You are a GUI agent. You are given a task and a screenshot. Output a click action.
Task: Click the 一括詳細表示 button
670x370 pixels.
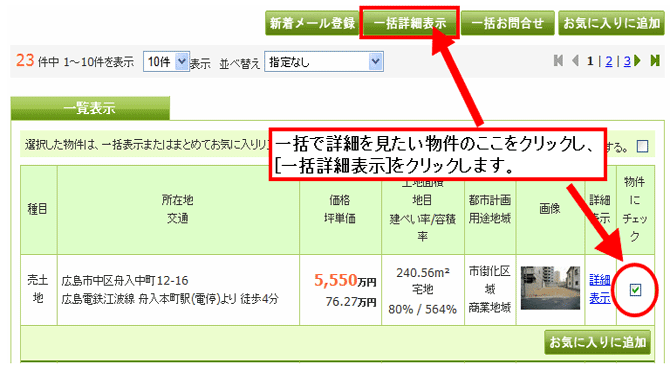point(410,23)
